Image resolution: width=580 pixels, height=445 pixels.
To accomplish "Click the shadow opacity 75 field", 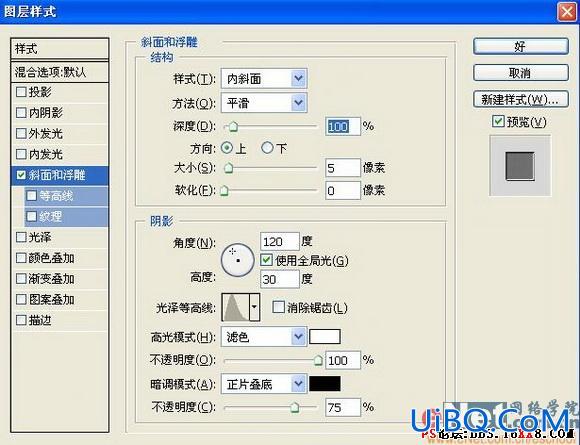I will 343,407.
